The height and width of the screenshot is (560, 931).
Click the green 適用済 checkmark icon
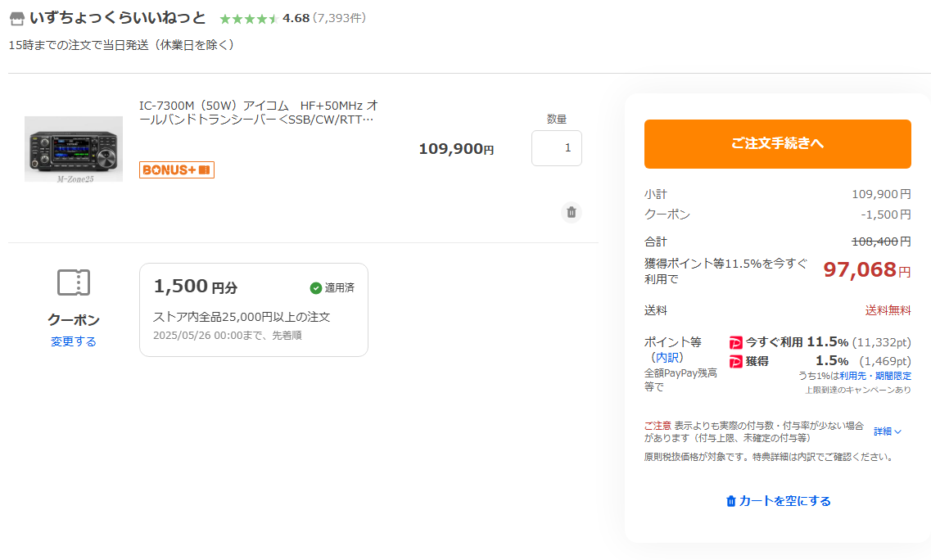click(316, 288)
